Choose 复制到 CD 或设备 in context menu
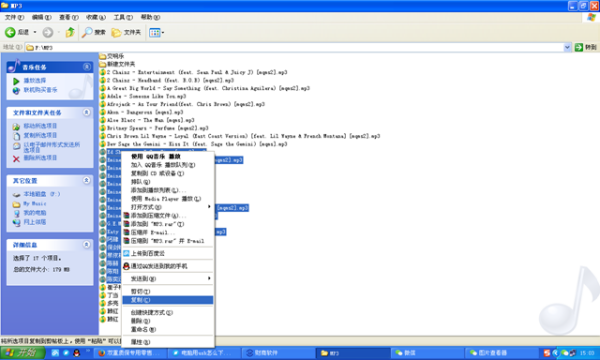 (168, 173)
